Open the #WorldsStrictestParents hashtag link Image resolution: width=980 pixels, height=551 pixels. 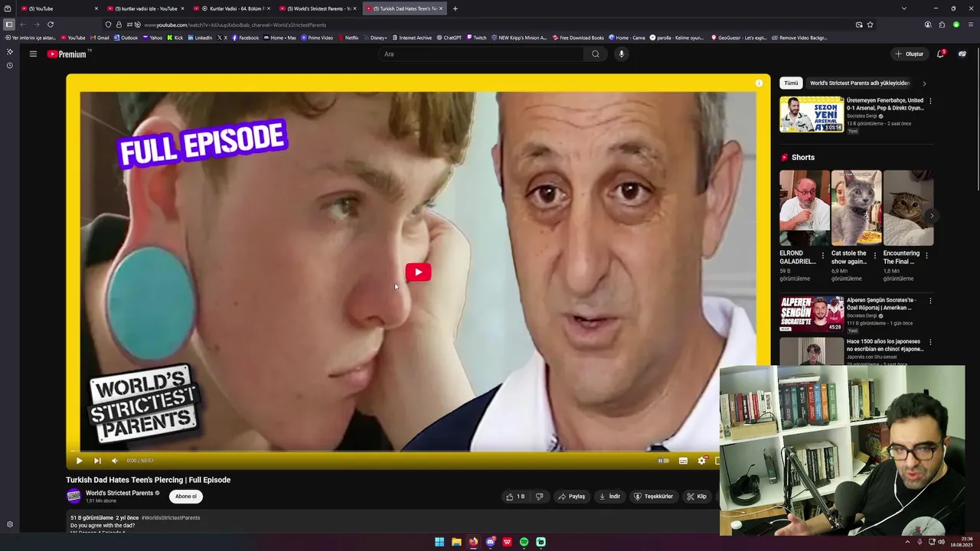(x=171, y=518)
